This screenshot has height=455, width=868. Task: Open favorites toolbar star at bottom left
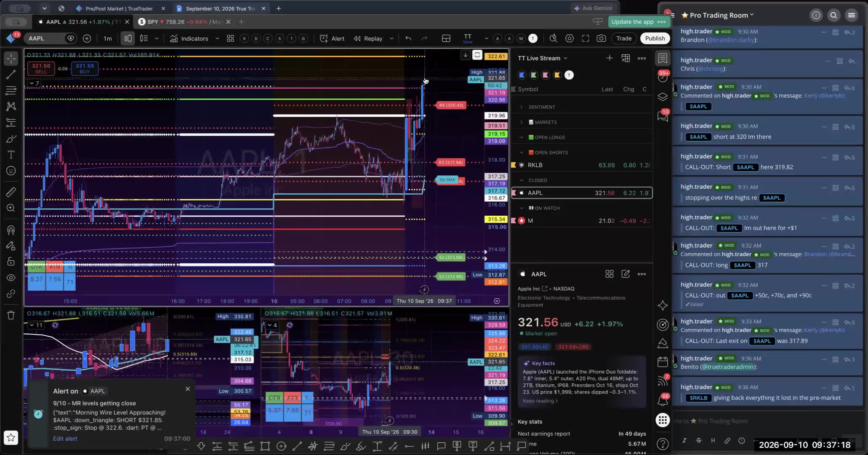(x=11, y=438)
